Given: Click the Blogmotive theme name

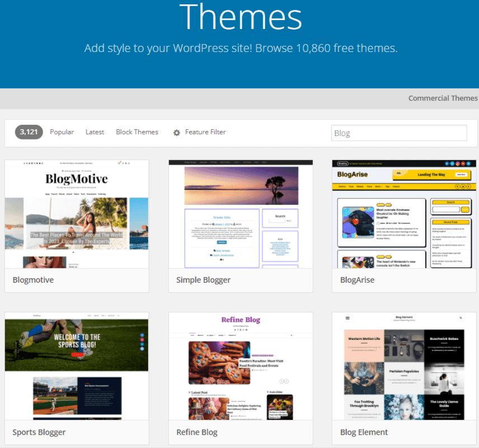Looking at the screenshot, I should tap(33, 280).
